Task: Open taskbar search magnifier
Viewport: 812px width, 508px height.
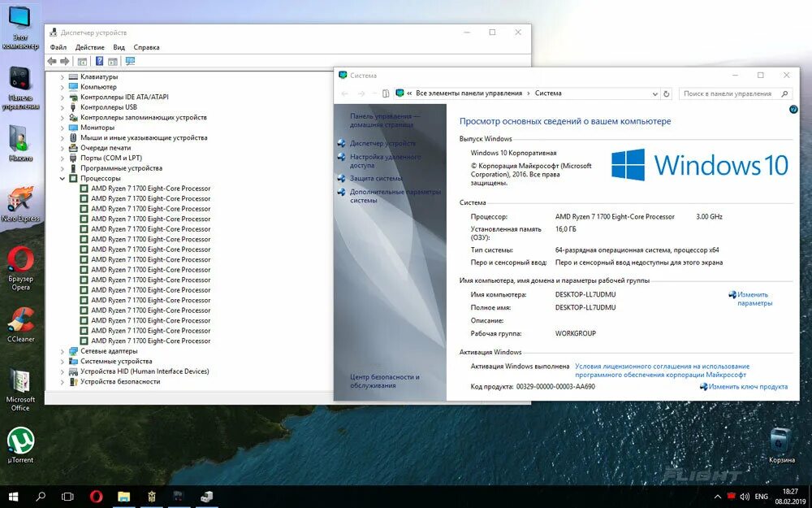Action: click(41, 497)
